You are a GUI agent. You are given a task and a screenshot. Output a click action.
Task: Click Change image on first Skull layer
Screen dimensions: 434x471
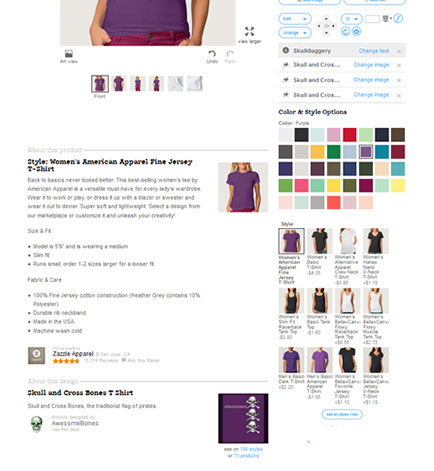pyautogui.click(x=371, y=65)
